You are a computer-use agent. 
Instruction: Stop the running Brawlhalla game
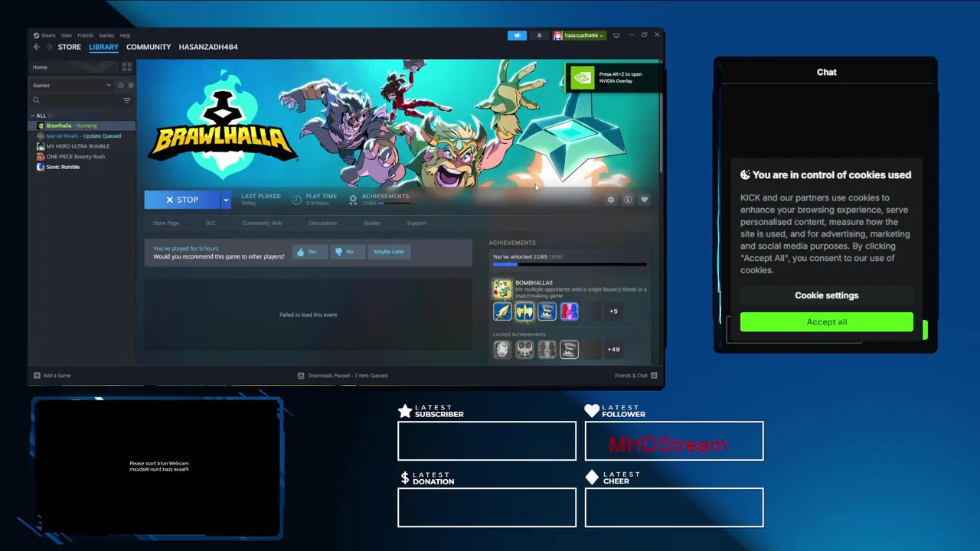(182, 200)
